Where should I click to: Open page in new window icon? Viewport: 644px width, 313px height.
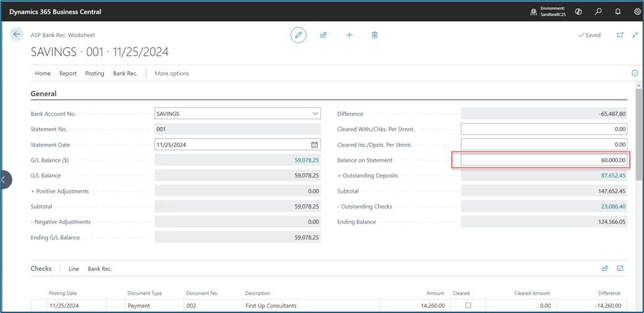click(620, 35)
